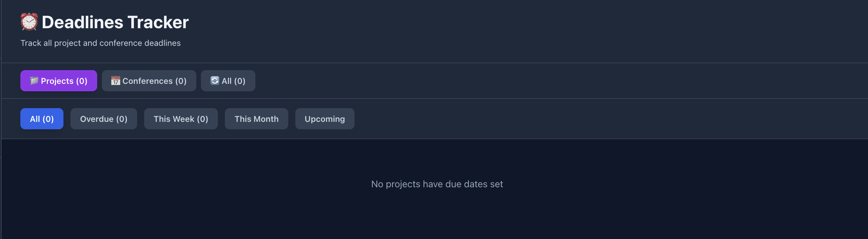The width and height of the screenshot is (868, 239).
Task: Switch to the Conferences (0) category
Action: click(x=148, y=81)
